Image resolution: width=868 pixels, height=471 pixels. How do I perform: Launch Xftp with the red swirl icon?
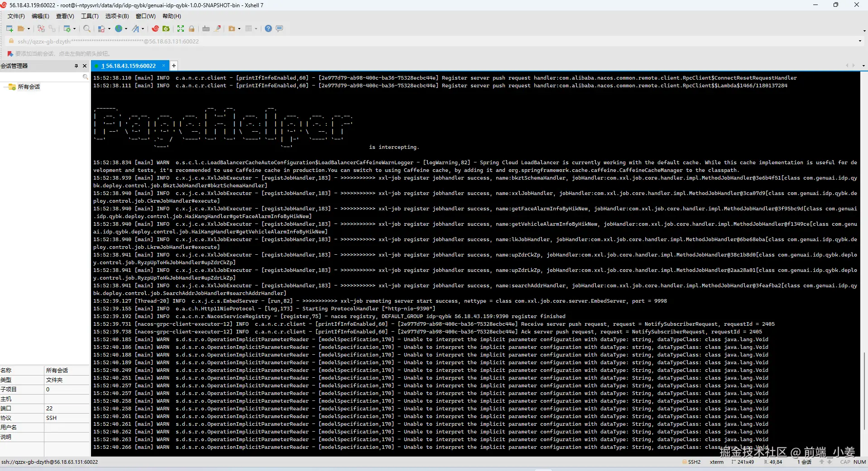tap(155, 29)
